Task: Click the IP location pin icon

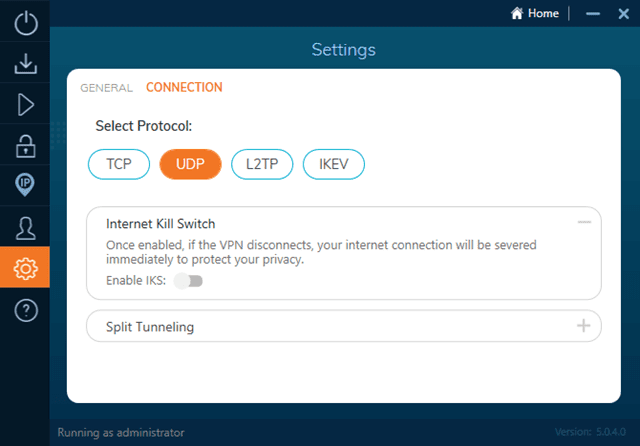Action: 25,185
